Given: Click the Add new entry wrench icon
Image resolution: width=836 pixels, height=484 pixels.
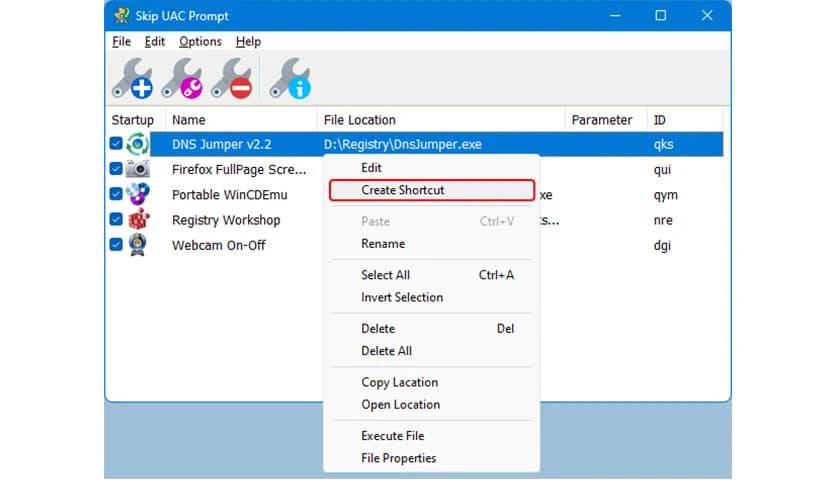Looking at the screenshot, I should (x=133, y=79).
